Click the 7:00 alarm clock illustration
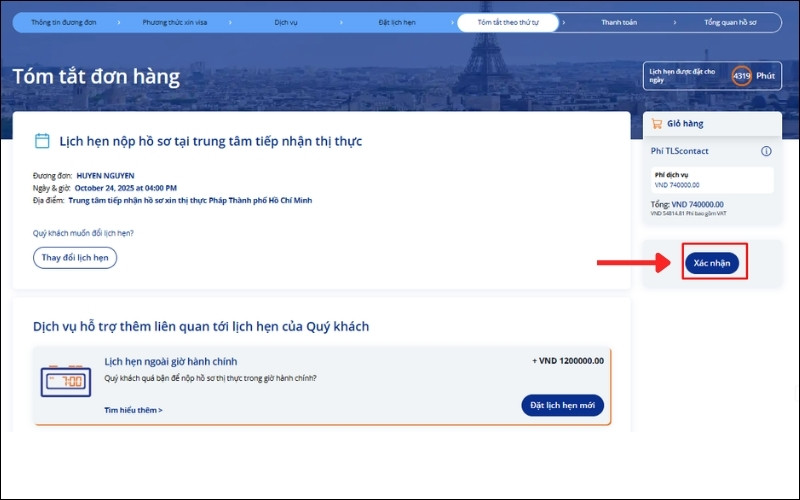Viewport: 800px width, 500px height. tap(65, 381)
